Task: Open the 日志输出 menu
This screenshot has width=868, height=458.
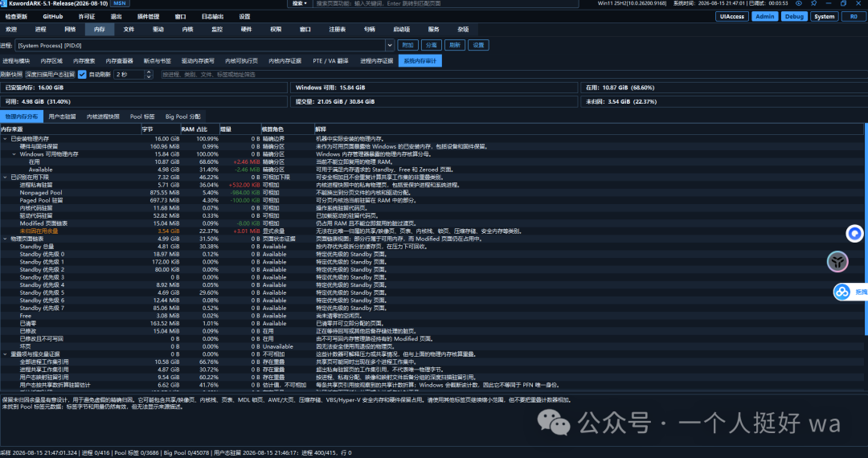Action: point(212,17)
